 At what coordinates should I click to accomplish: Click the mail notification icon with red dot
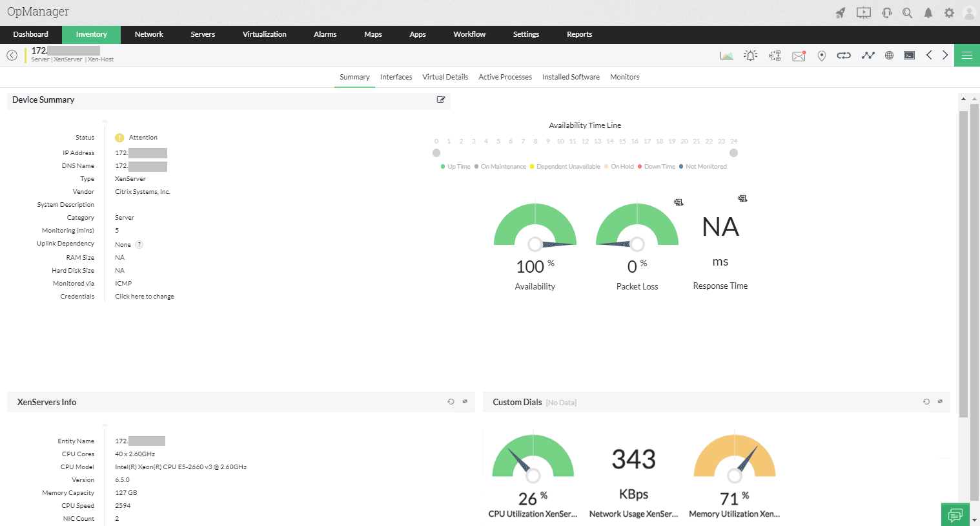799,55
